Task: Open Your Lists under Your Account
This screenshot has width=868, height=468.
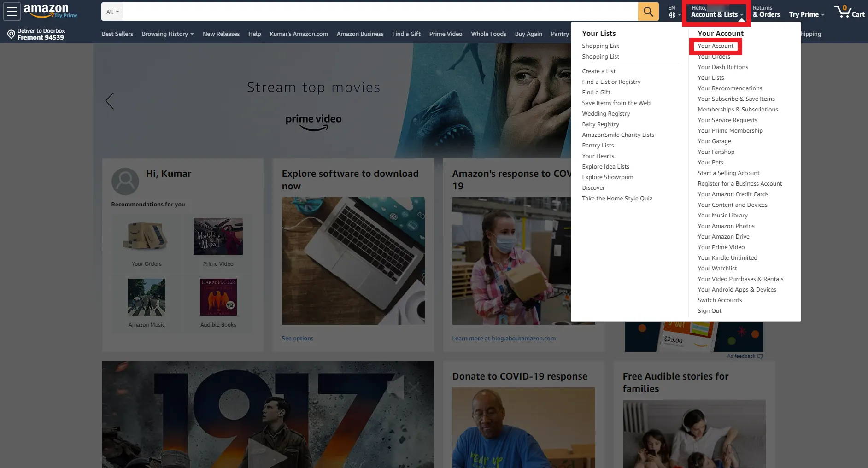Action: tap(710, 77)
